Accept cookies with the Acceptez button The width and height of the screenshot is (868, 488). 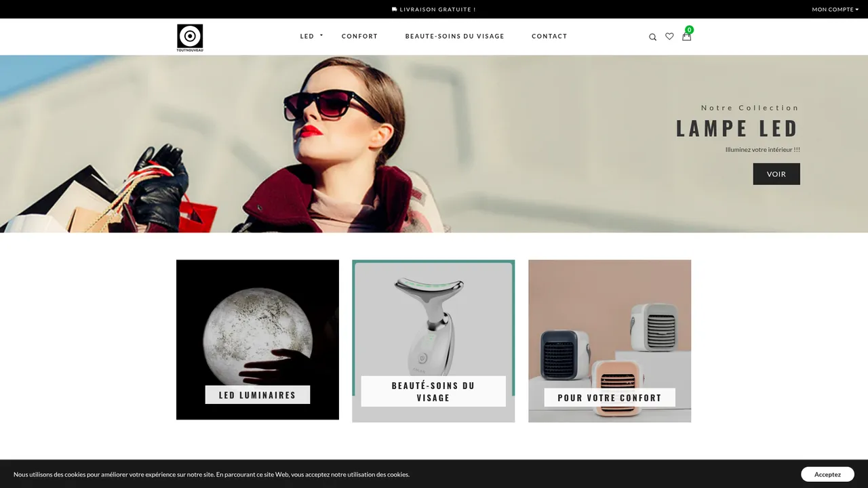click(827, 474)
